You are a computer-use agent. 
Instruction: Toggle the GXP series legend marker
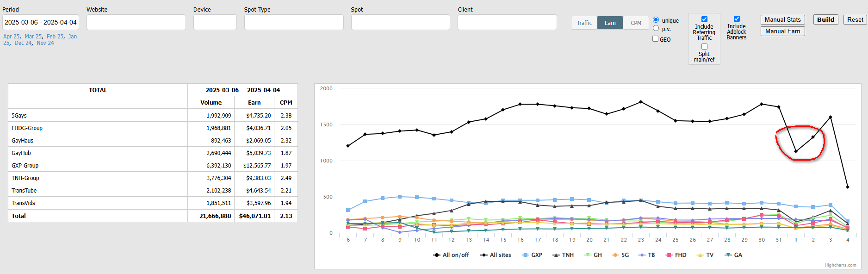click(x=525, y=255)
